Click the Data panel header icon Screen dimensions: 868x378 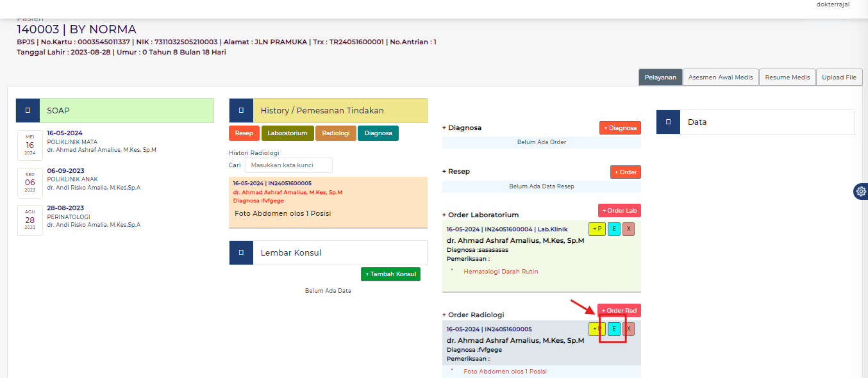(x=667, y=122)
